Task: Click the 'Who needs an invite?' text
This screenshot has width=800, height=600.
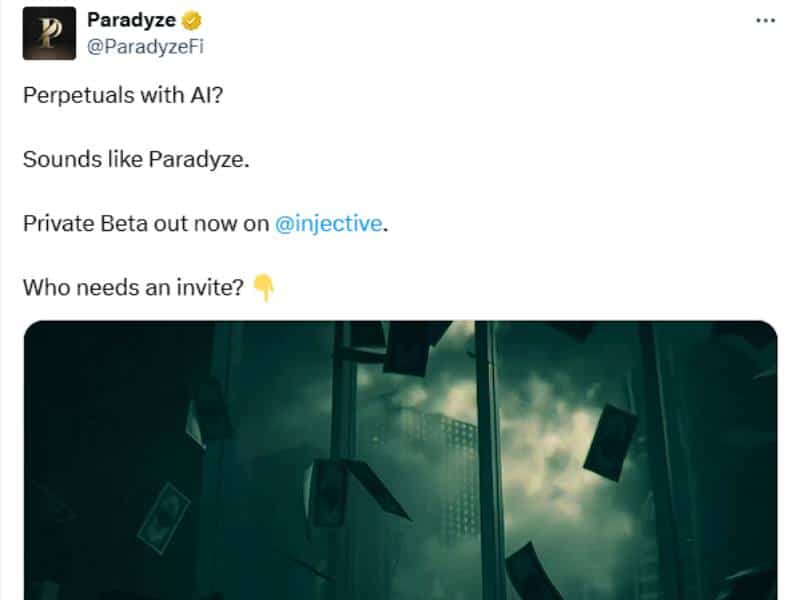Action: point(134,288)
